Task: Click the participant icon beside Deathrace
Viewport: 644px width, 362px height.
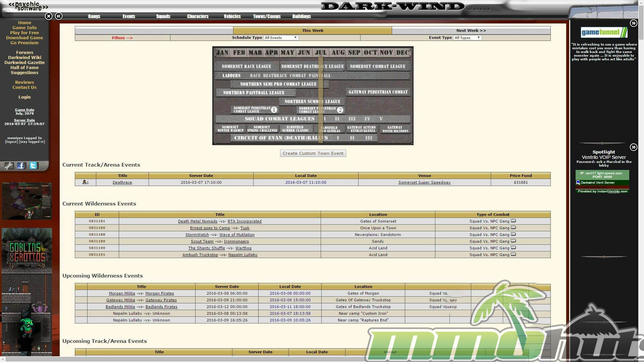Action: 85,182
